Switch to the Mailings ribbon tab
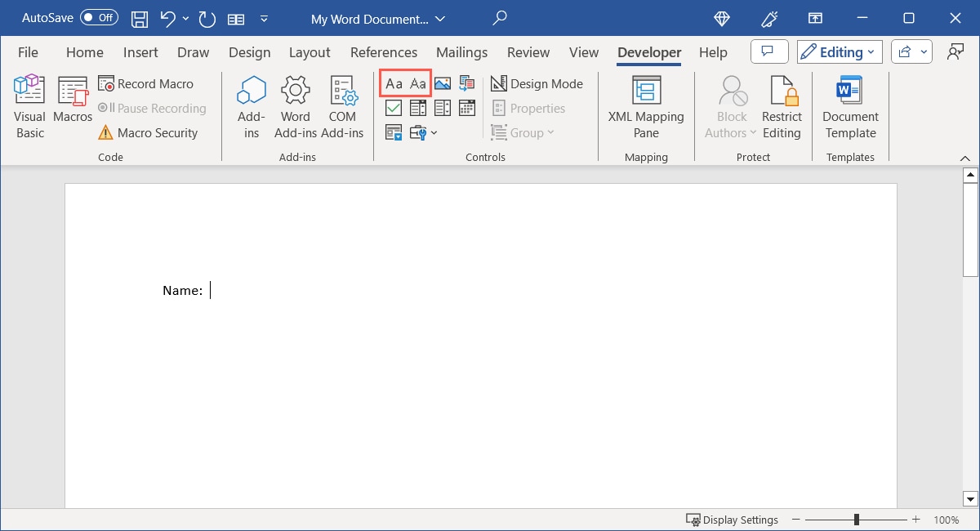Screen dimensions: 980x531 461,51
